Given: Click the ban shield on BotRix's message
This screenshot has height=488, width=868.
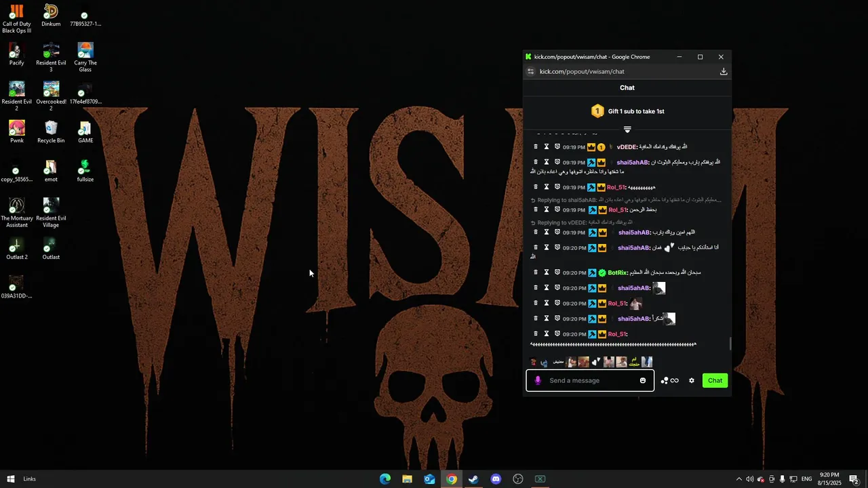Looking at the screenshot, I should (557, 272).
